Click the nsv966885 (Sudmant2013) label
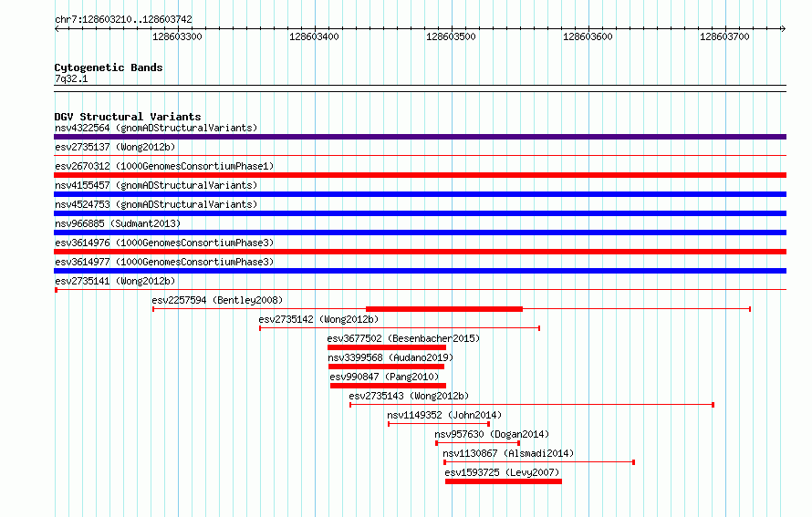This screenshot has width=812, height=517. point(118,223)
